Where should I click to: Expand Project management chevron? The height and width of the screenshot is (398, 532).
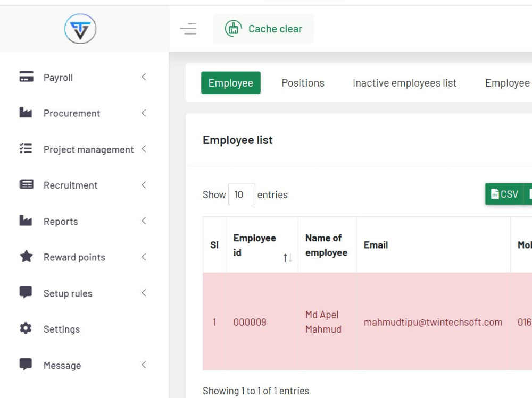coord(144,149)
